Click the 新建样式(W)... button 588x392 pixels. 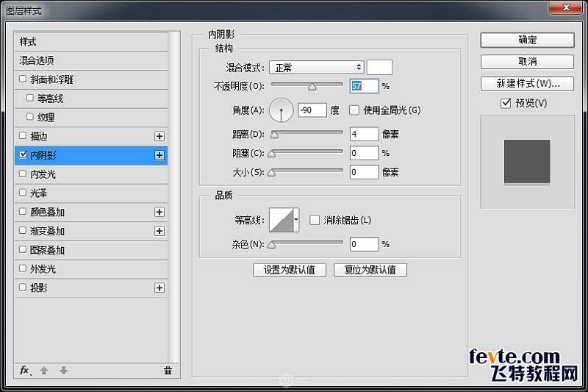click(527, 84)
